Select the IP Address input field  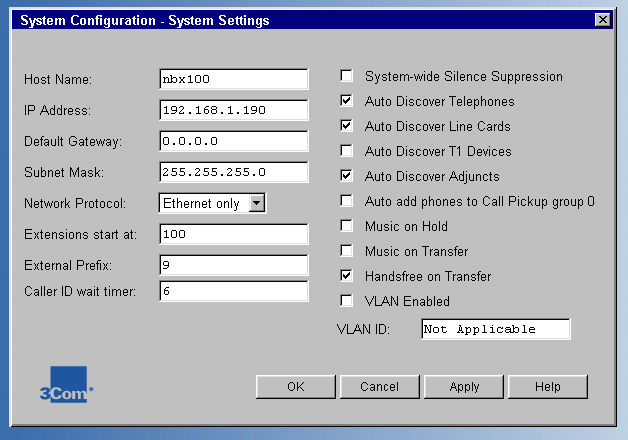(x=233, y=110)
